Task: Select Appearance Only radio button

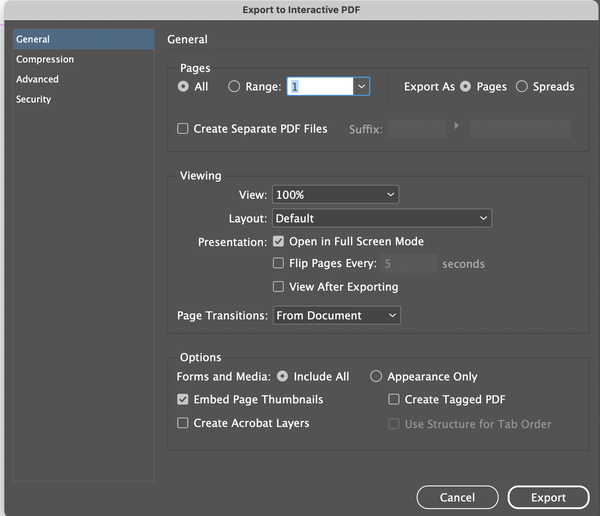Action: coord(376,376)
